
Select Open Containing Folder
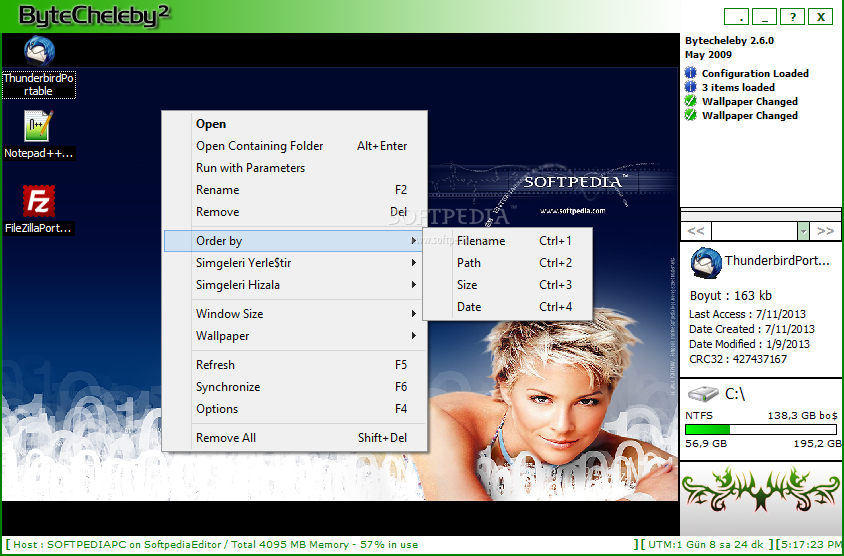click(294, 146)
